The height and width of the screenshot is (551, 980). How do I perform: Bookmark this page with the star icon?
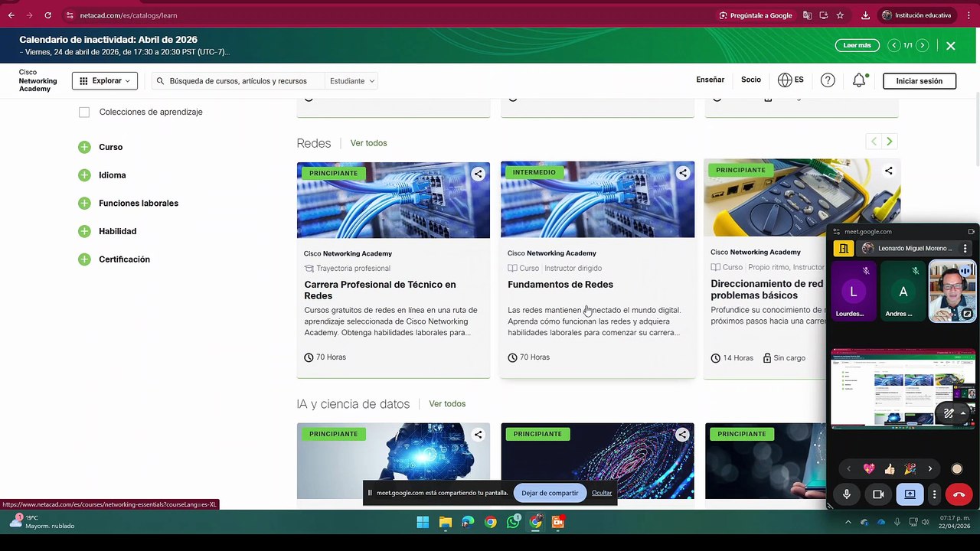coord(840,15)
